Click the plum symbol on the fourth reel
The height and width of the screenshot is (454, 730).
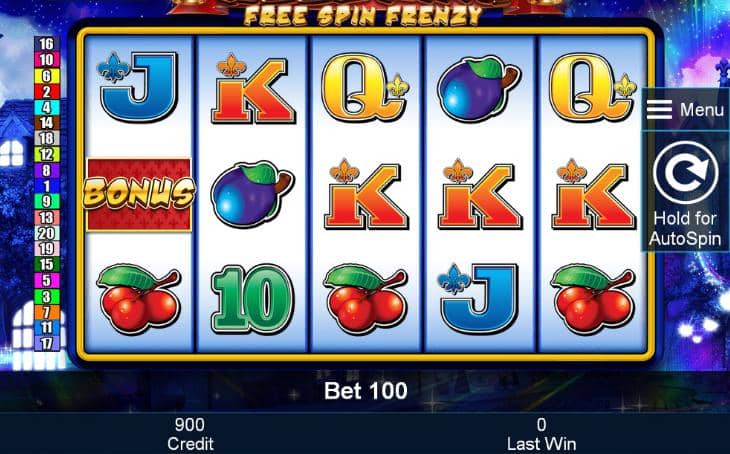(479, 89)
